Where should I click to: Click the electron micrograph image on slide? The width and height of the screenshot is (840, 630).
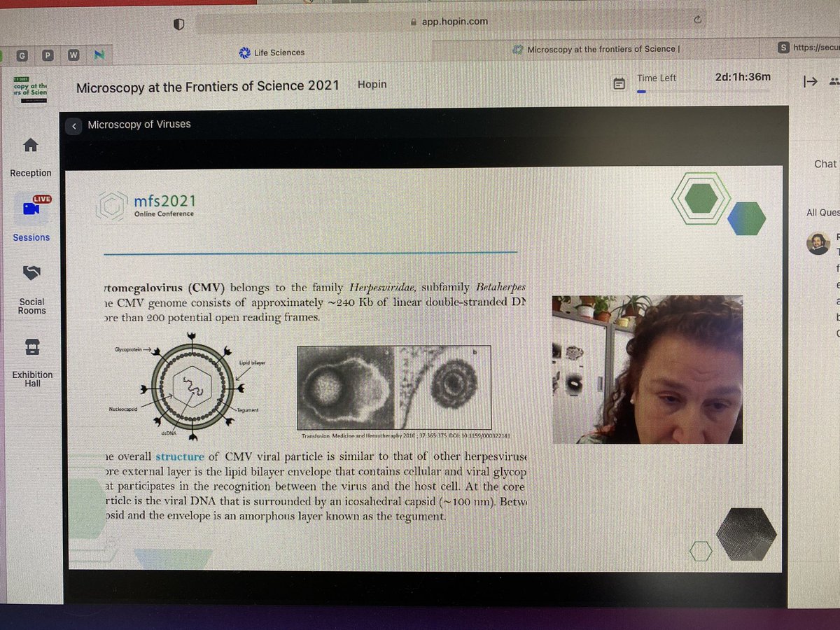[x=394, y=386]
